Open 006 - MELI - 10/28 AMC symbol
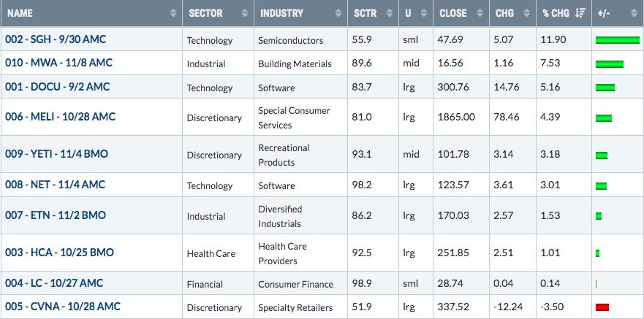Viewport: 644px width, 319px height. coord(61,117)
